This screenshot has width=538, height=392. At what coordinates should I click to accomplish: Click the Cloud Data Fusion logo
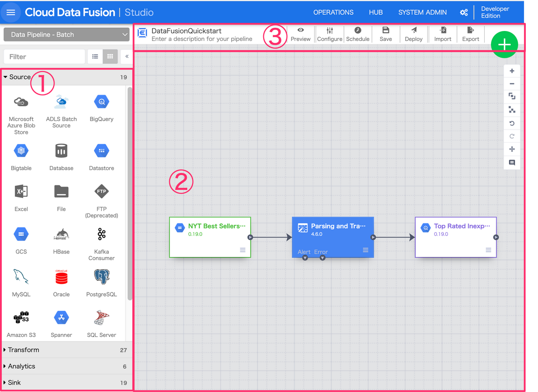(70, 13)
